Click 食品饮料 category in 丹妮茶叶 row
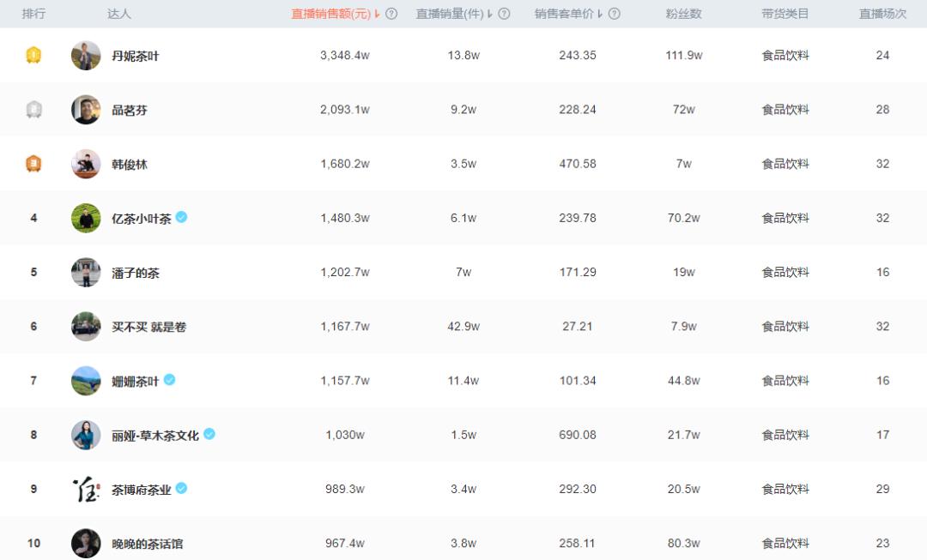Image resolution: width=927 pixels, height=560 pixels. coord(785,56)
